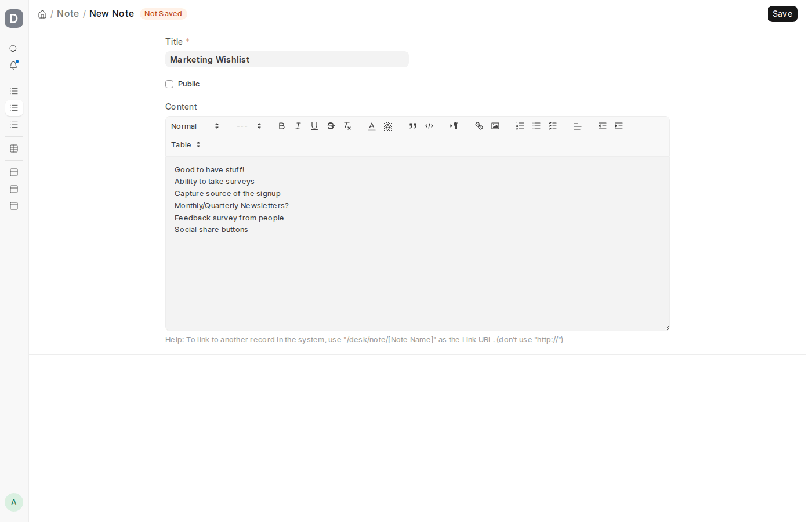Switch the text direction to right-to-left
812x522 pixels.
click(x=454, y=126)
